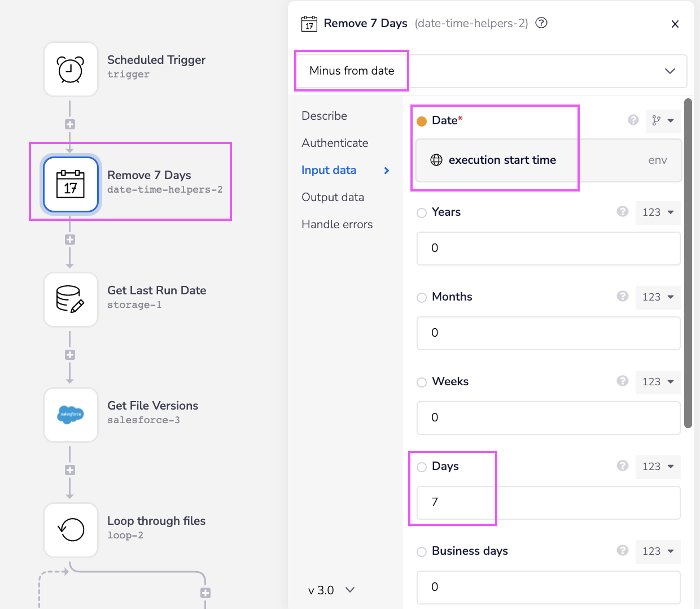Open the Days field type 123 dropdown

[x=658, y=467]
